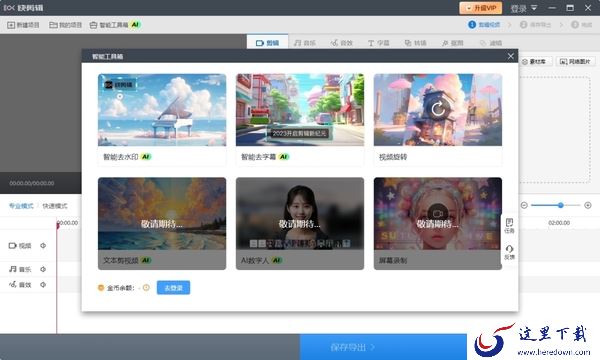Mute the 音乐 track speaker icon
The height and width of the screenshot is (360, 600).
[43, 269]
